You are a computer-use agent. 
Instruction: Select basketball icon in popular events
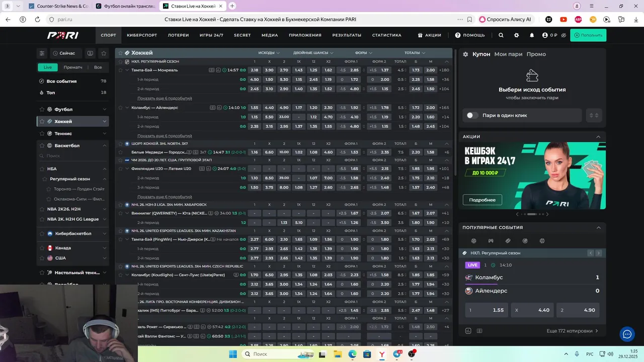click(x=542, y=241)
